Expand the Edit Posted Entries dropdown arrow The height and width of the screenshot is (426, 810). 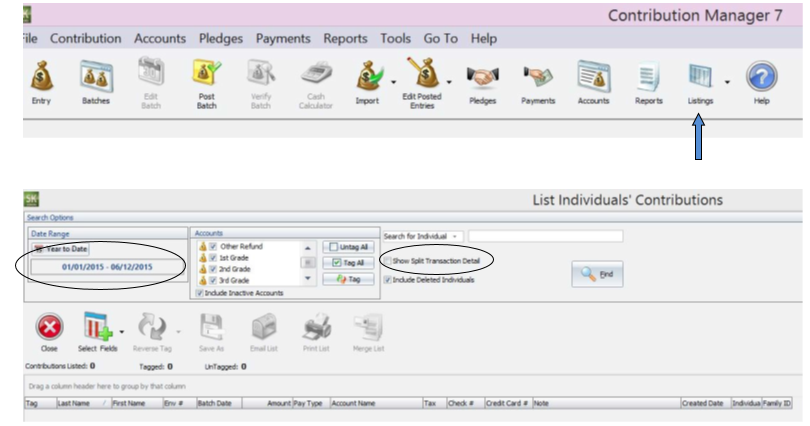[449, 82]
